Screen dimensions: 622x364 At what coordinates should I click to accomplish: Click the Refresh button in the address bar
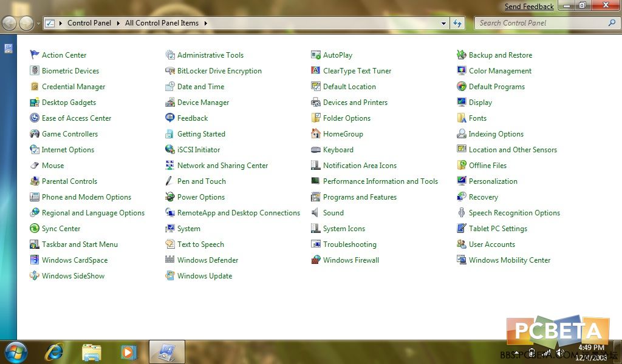457,23
